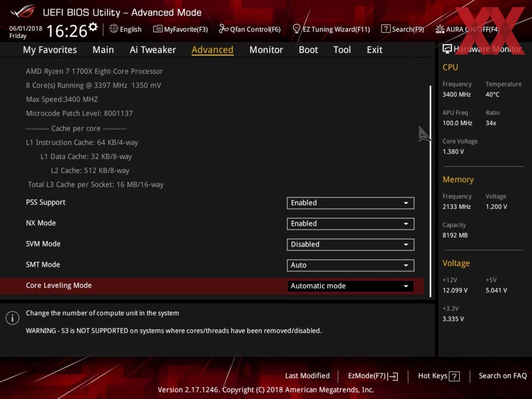Select the SVM Mode label

click(43, 244)
